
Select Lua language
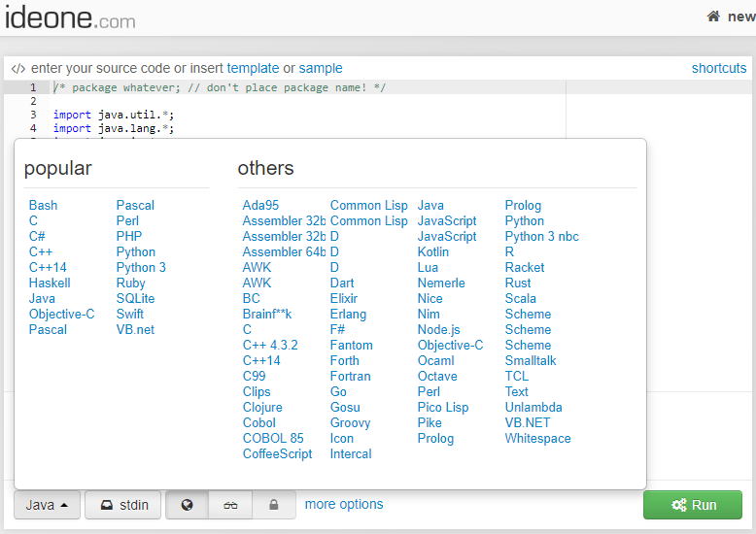(428, 267)
